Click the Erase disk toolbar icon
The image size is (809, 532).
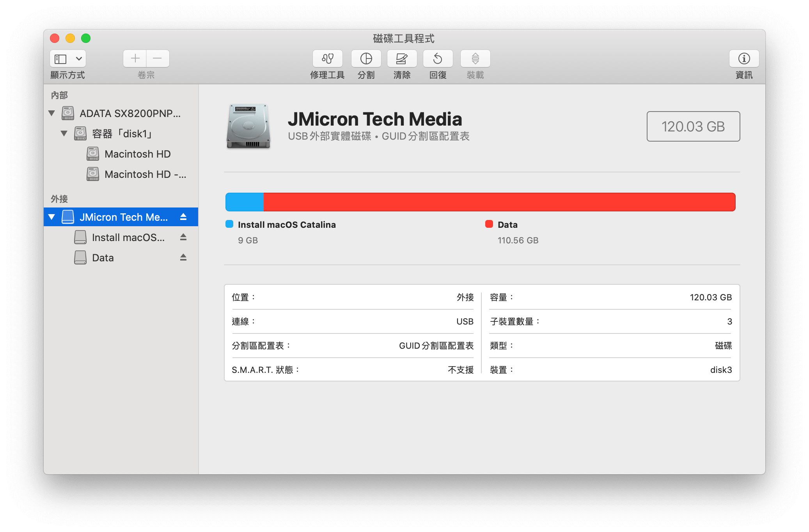[402, 59]
